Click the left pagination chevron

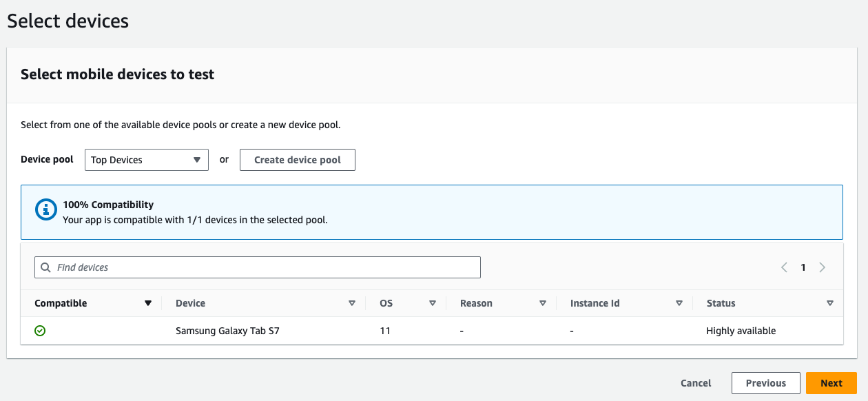pos(784,267)
